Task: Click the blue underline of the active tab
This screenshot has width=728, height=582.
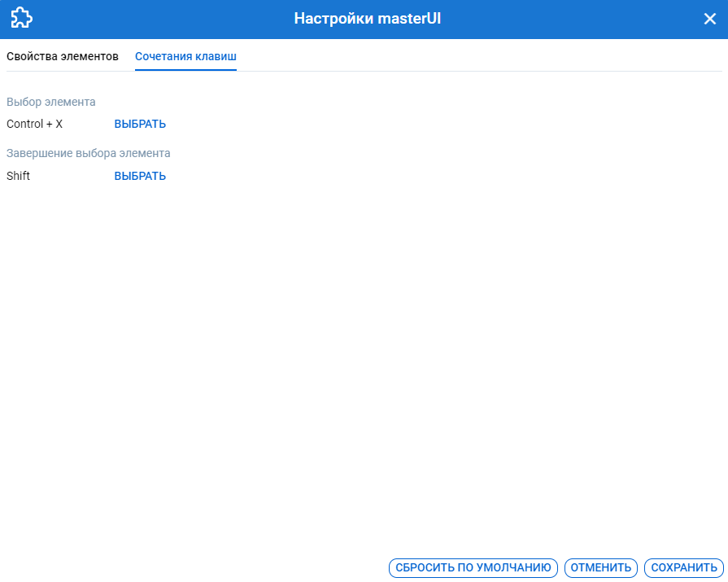Action: (x=185, y=70)
